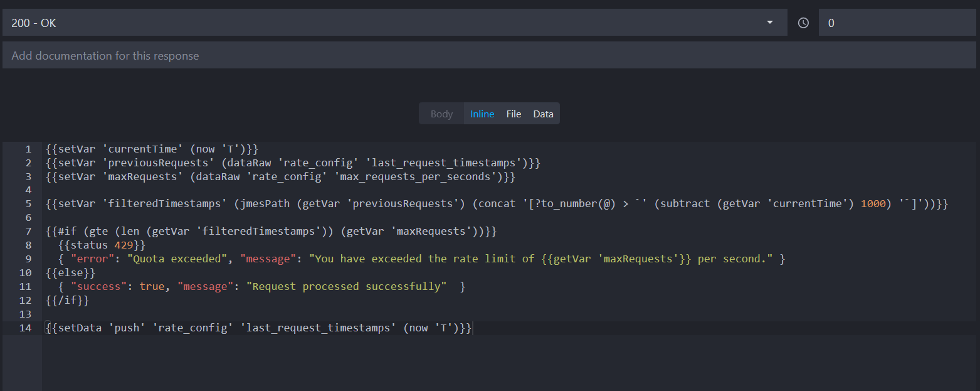
Task: Click the caret arrow on the status selector
Action: coord(769,22)
